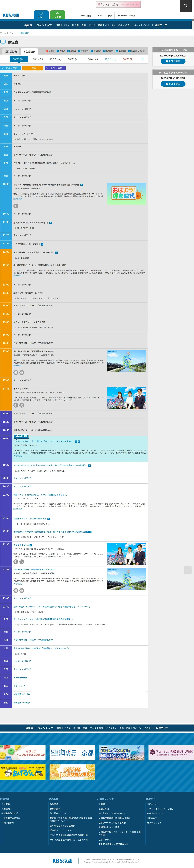The width and height of the screenshot is (194, 868).
Task: Open the search magnifier icon
Action: (x=185, y=6)
